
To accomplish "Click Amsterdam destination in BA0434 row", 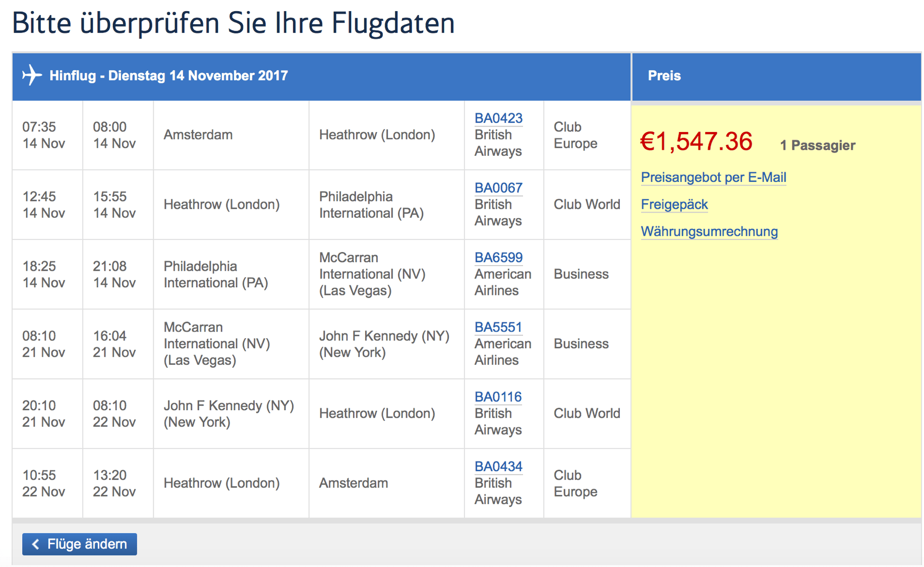I will [354, 483].
